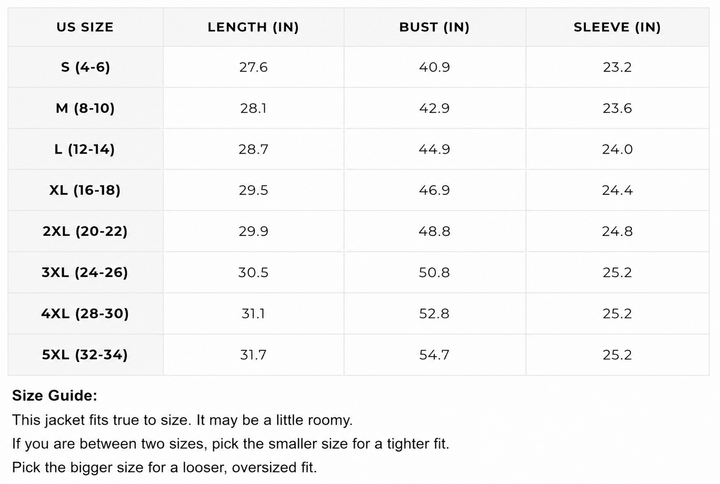Click the 31.1 length value for 4XL
This screenshot has width=720, height=484.
click(x=253, y=314)
